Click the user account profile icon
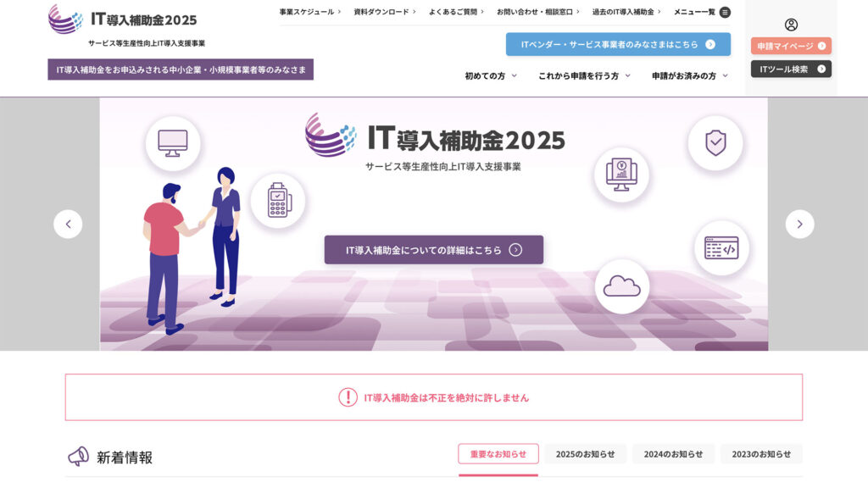Viewport: 868px width, 488px height. tap(791, 25)
